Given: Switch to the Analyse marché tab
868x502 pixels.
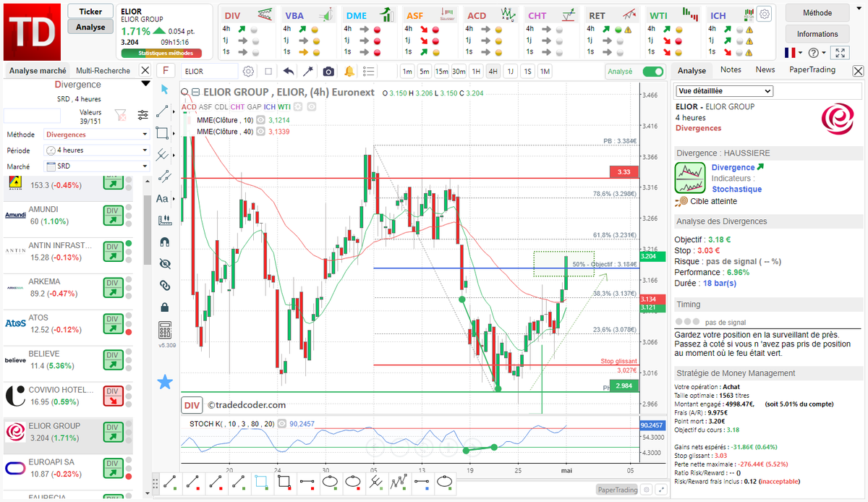Looking at the screenshot, I should [38, 71].
